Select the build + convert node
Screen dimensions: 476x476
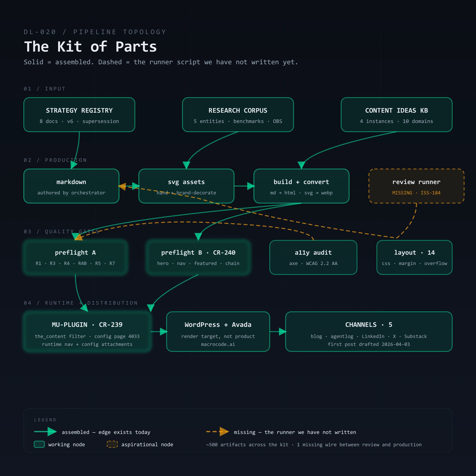pos(301,186)
